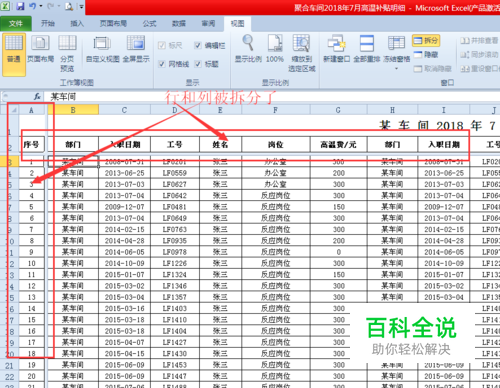Click the date cell 2009-12-07 in column C
This screenshot has height=388, width=500.
pyautogui.click(x=124, y=207)
